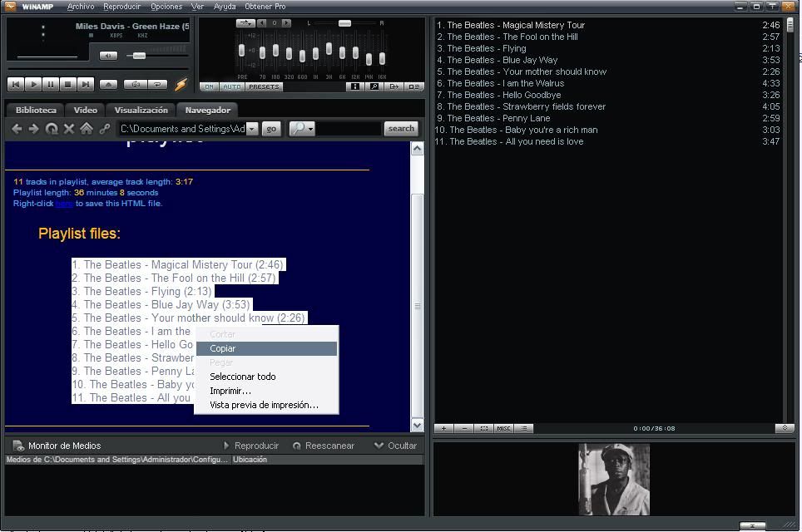The image size is (802, 532).
Task: Click the volume slider
Action: click(139, 56)
